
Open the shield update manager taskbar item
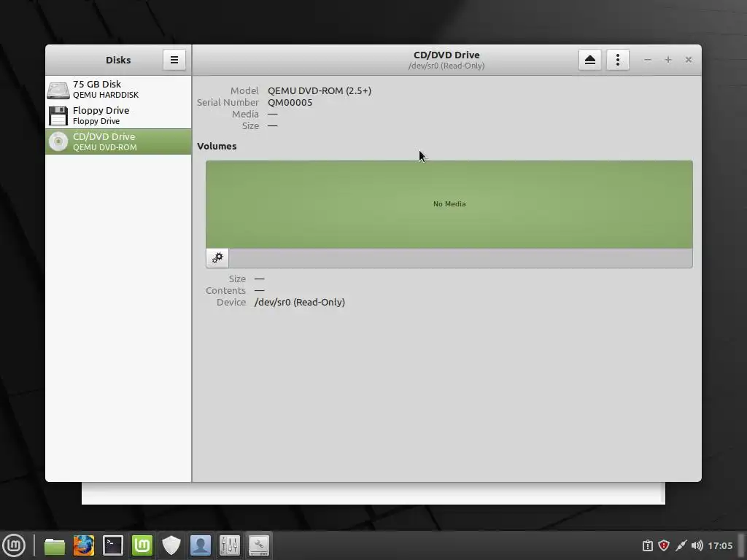click(171, 545)
